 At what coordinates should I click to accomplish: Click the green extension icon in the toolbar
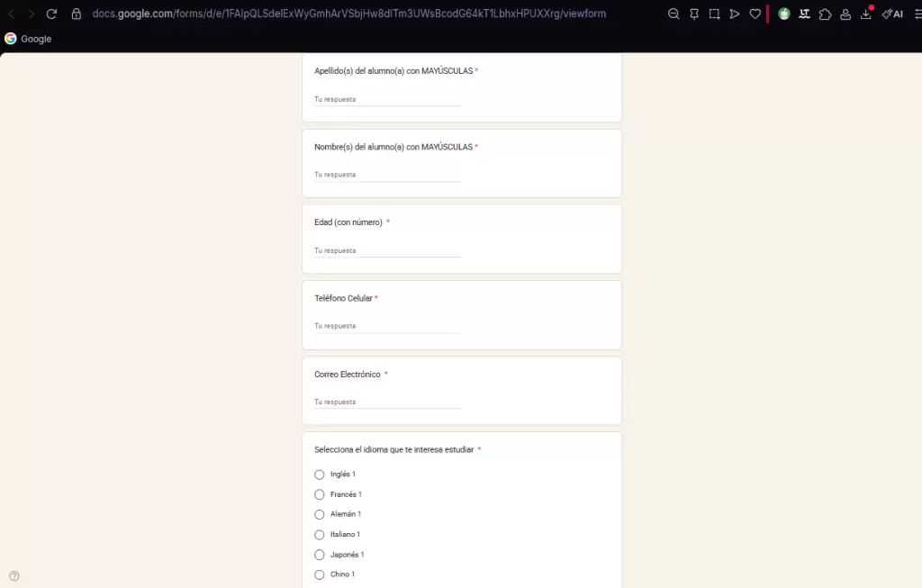click(x=784, y=14)
